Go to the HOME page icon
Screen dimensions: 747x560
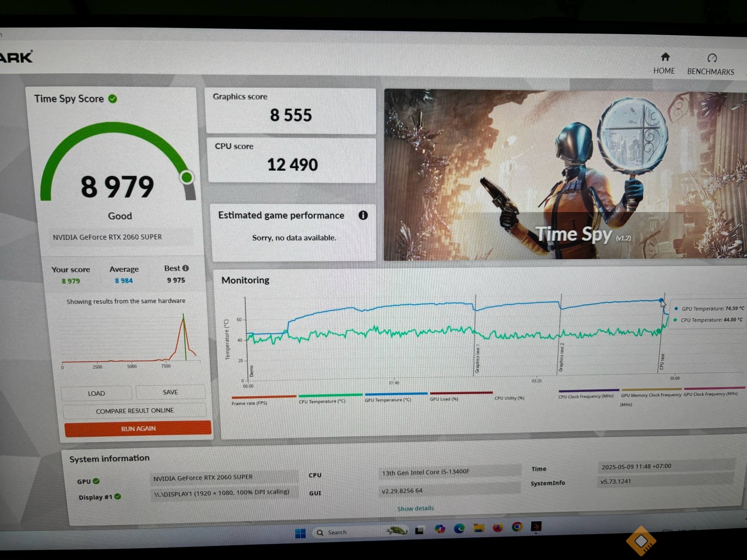point(665,57)
